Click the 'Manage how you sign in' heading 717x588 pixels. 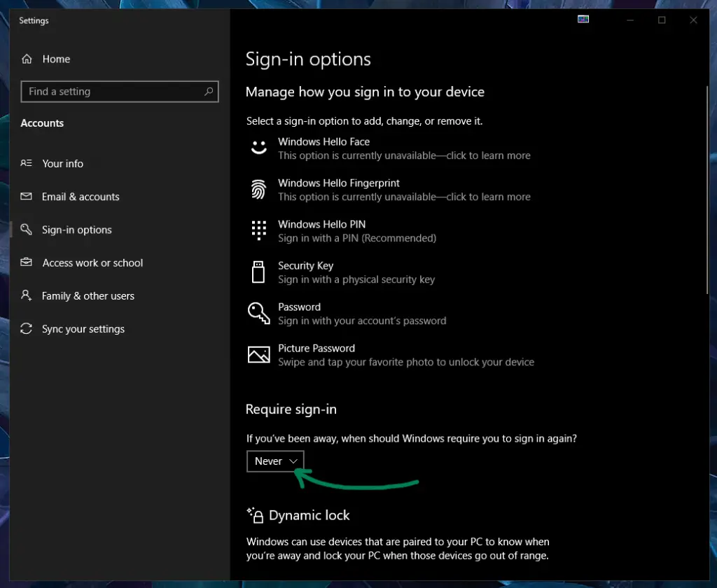coord(365,92)
